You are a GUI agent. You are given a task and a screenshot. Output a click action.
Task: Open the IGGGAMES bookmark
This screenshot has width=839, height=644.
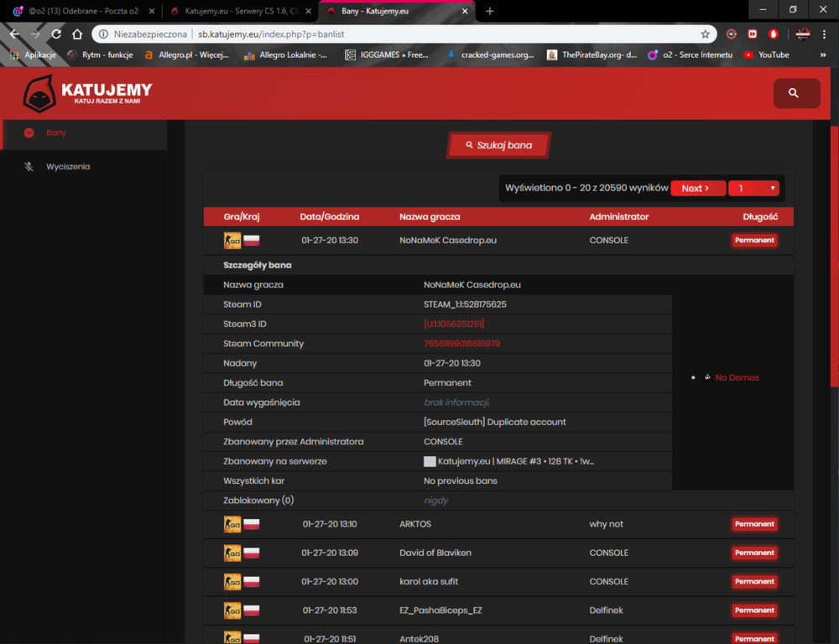[387, 55]
